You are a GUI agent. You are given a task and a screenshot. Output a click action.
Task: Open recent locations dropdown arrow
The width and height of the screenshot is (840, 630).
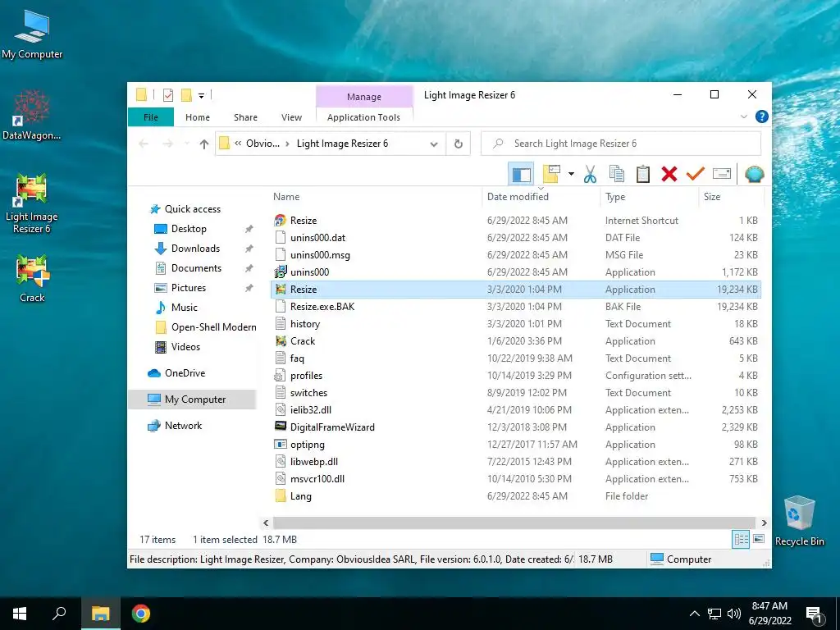[186, 144]
